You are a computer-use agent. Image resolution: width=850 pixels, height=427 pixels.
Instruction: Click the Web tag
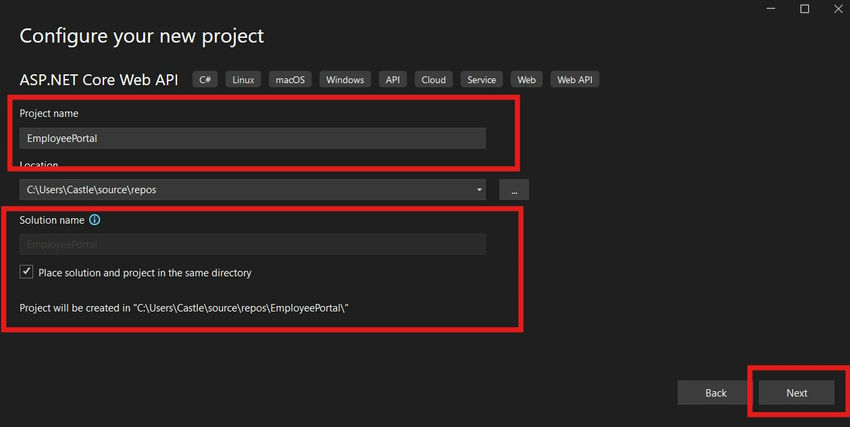526,80
